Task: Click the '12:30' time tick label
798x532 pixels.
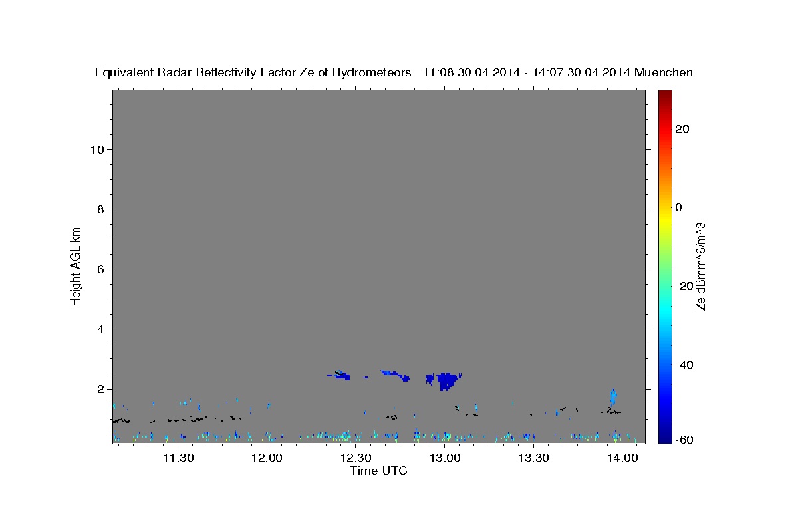Action: pos(356,458)
